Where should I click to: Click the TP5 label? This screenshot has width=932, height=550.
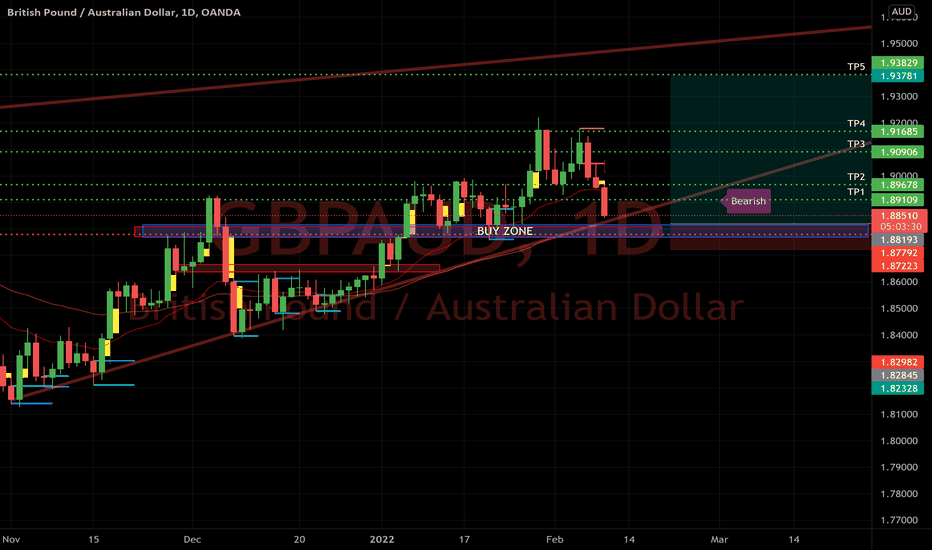856,67
